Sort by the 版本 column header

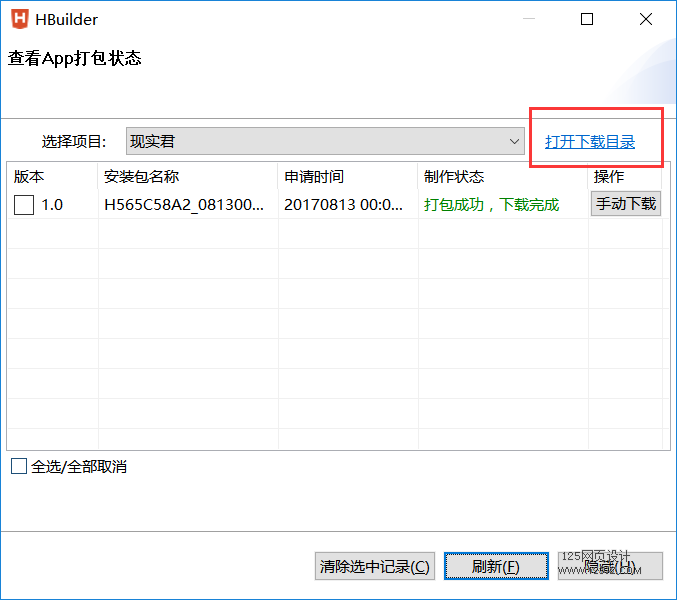pos(30,177)
